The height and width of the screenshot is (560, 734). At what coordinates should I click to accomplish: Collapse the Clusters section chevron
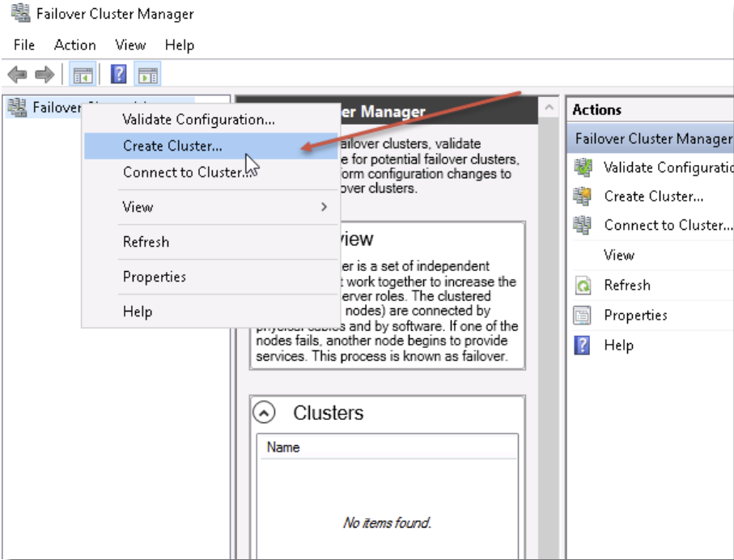(x=264, y=413)
